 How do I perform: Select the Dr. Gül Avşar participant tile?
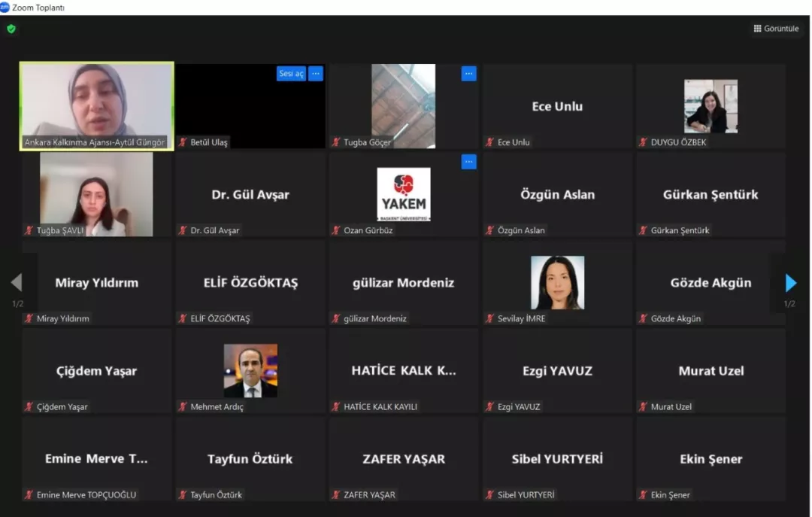coord(250,195)
